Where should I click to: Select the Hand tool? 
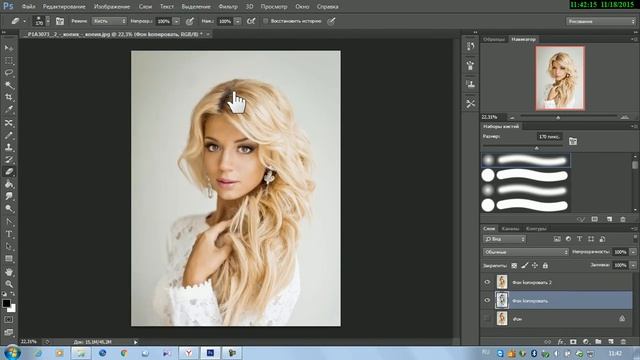tap(9, 271)
